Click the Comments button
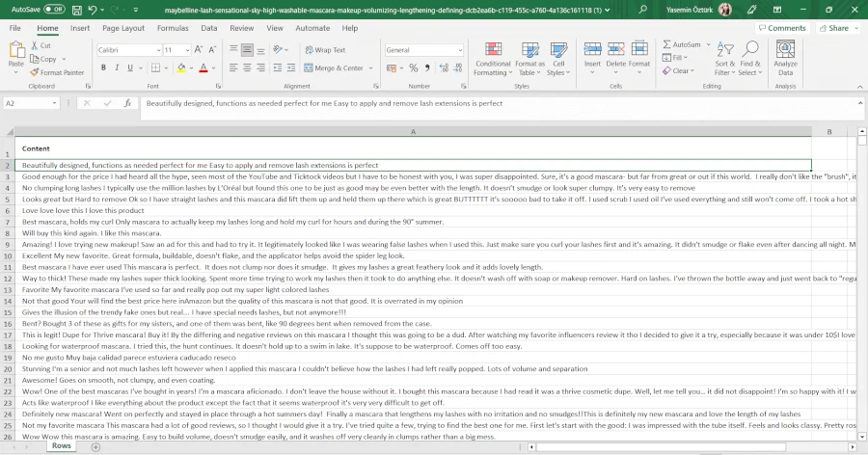 782,28
